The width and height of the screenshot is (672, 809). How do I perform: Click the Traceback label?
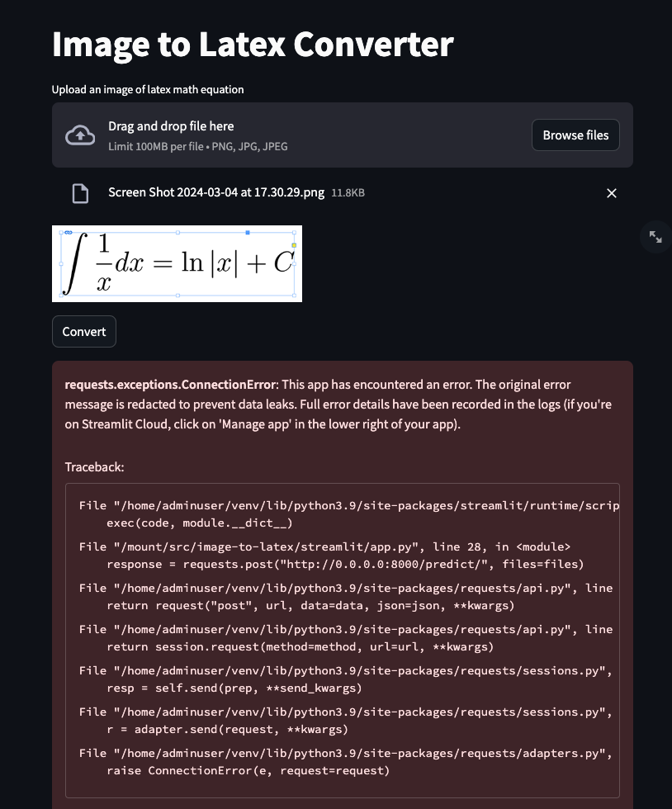click(x=94, y=467)
